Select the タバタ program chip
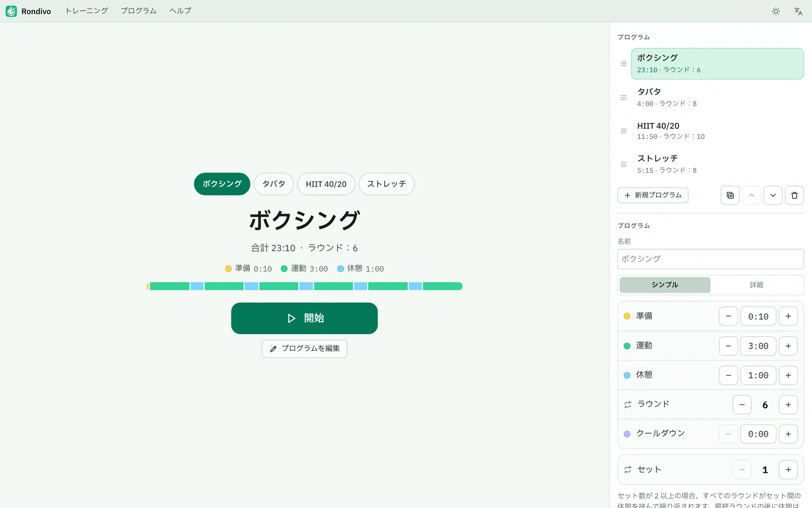The width and height of the screenshot is (812, 508). 273,184
